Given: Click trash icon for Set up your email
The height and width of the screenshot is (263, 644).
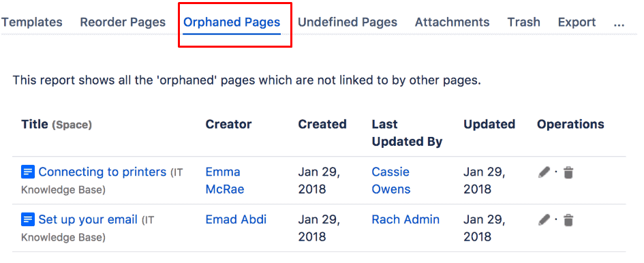Looking at the screenshot, I should [x=568, y=220].
